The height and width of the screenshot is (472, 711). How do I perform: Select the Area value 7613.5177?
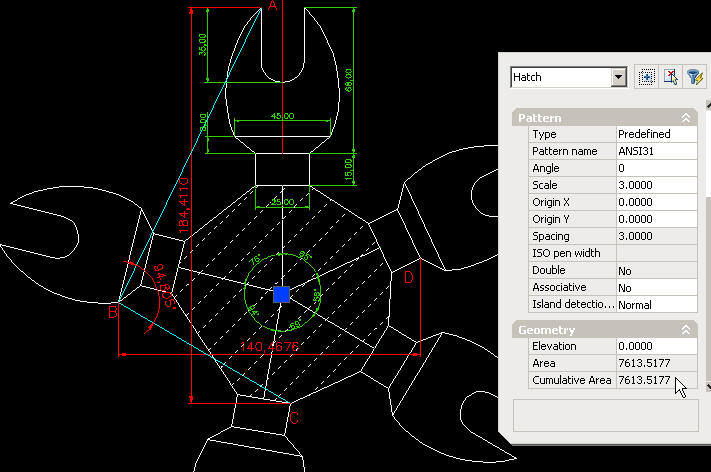click(657, 363)
